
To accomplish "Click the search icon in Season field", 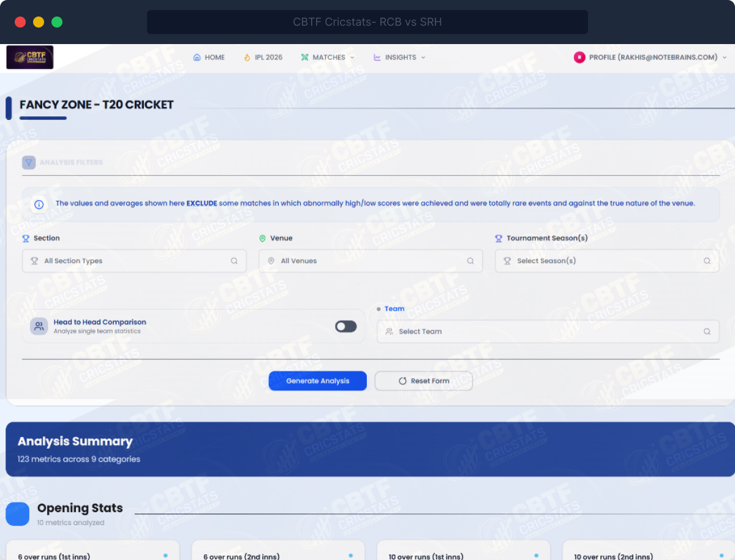I will pos(707,261).
